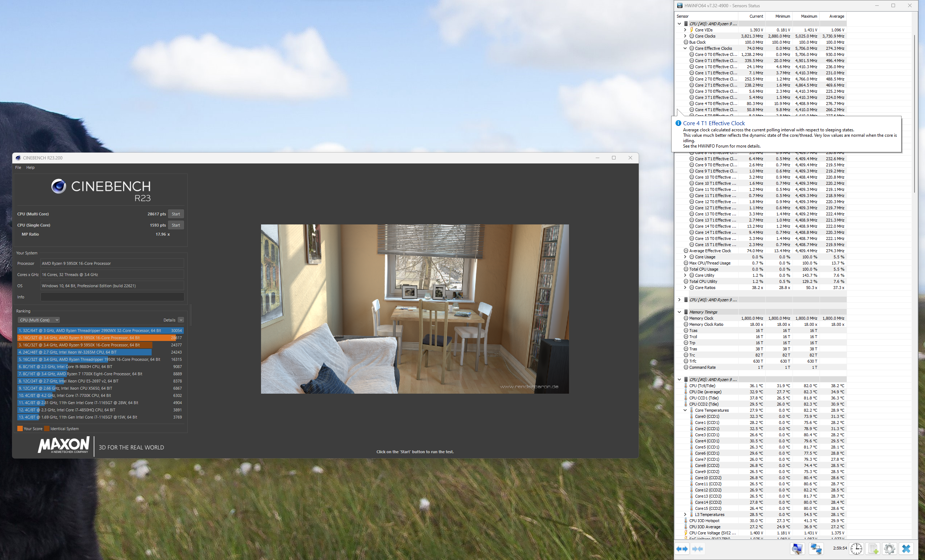Click the HWiNFO vertical scrollbar
This screenshot has height=560, width=925.
[915, 114]
